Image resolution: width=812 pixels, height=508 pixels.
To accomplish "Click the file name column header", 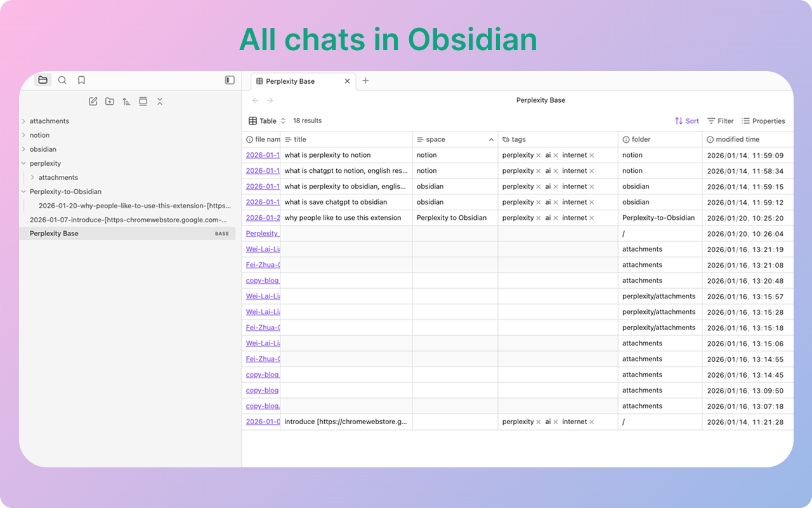I will click(x=261, y=139).
